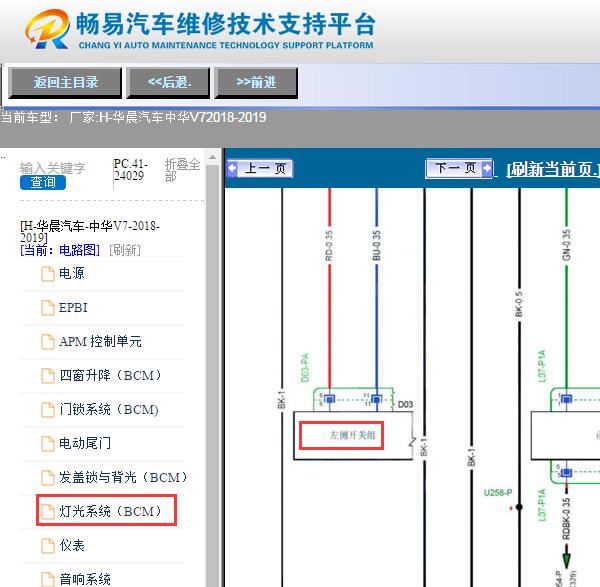Screen dimensions: 600x587
Task: Click the document icon beside 发盖锁与背光（BCM）
Action: pyautogui.click(x=48, y=478)
